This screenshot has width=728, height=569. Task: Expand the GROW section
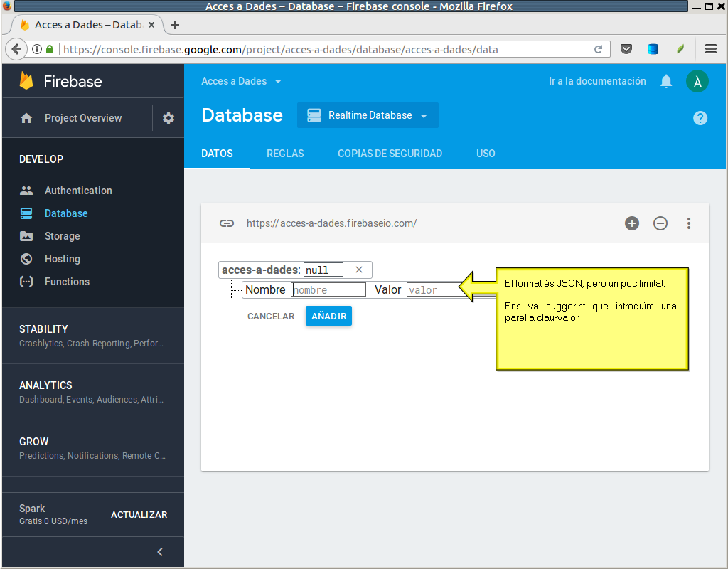coord(93,448)
